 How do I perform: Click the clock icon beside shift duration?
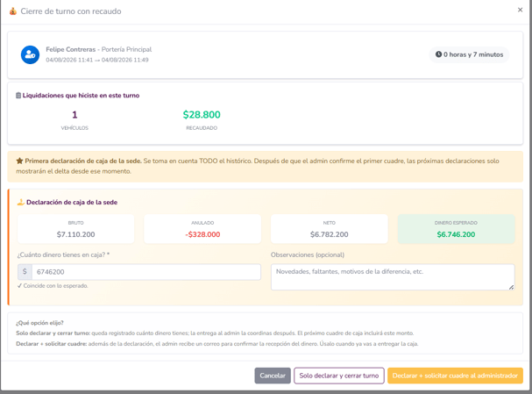(x=438, y=54)
